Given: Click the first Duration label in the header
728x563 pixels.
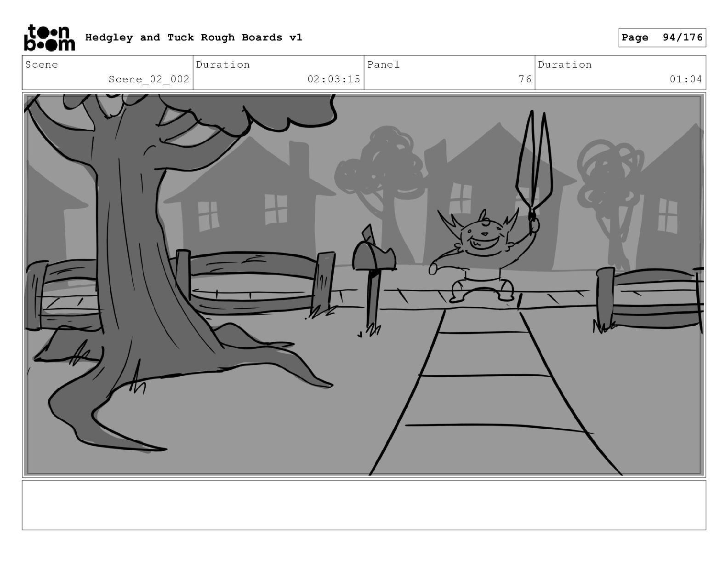Looking at the screenshot, I should 223,65.
